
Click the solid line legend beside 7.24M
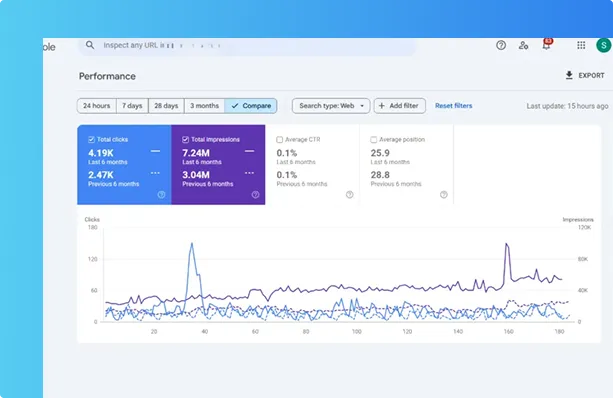249,151
